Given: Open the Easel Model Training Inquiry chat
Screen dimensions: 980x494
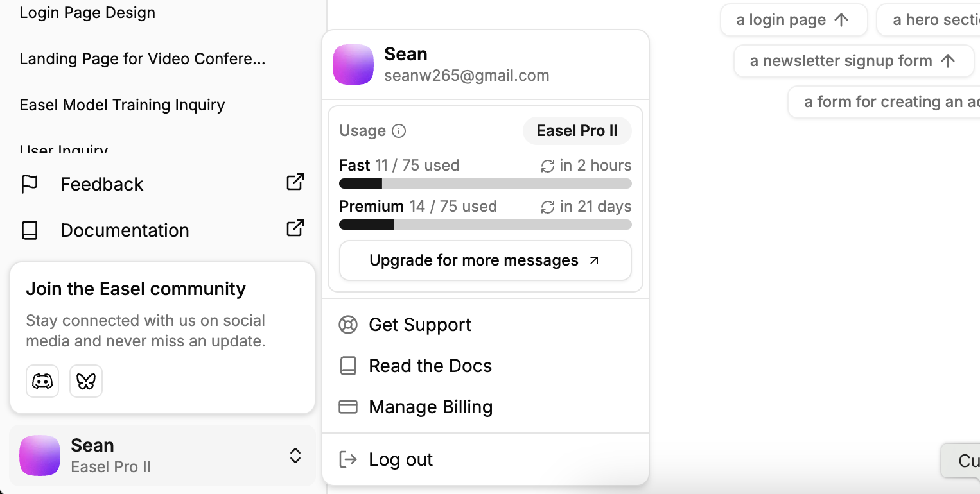Looking at the screenshot, I should [122, 105].
